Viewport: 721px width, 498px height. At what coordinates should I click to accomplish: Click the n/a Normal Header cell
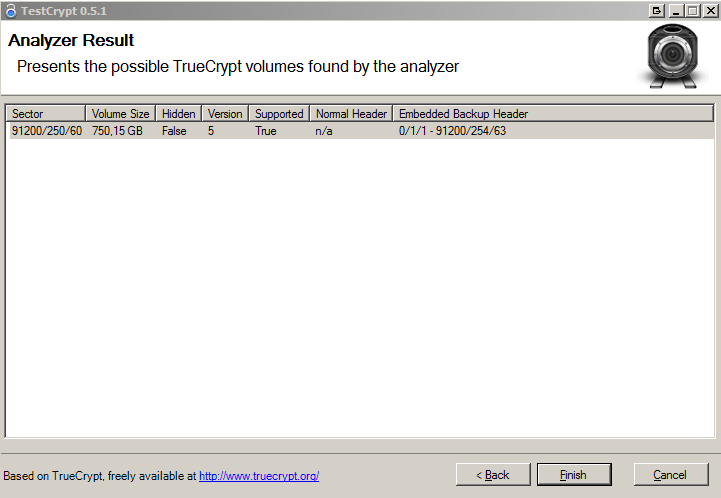tap(324, 131)
